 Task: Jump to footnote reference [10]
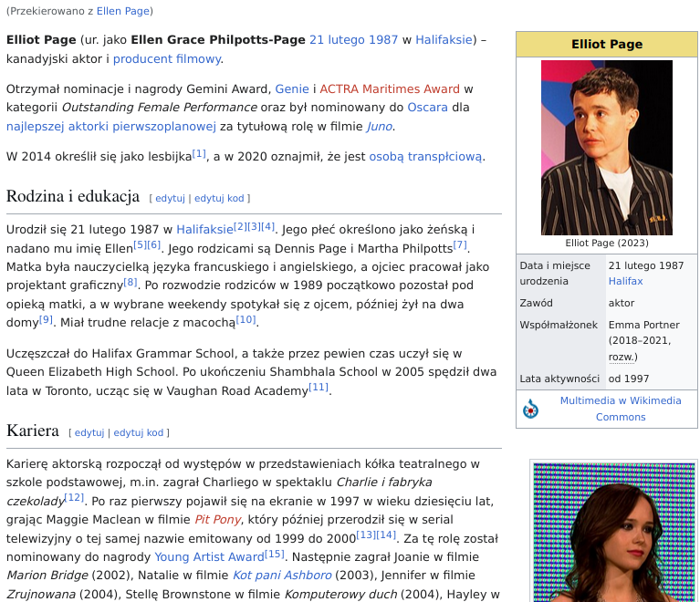click(246, 319)
